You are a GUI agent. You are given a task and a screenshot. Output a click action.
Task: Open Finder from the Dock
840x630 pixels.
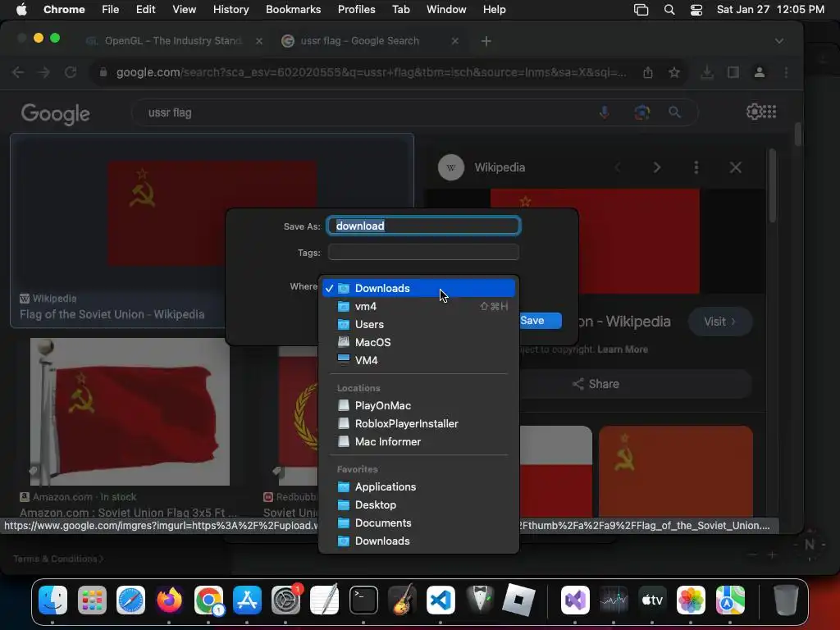[x=53, y=600]
